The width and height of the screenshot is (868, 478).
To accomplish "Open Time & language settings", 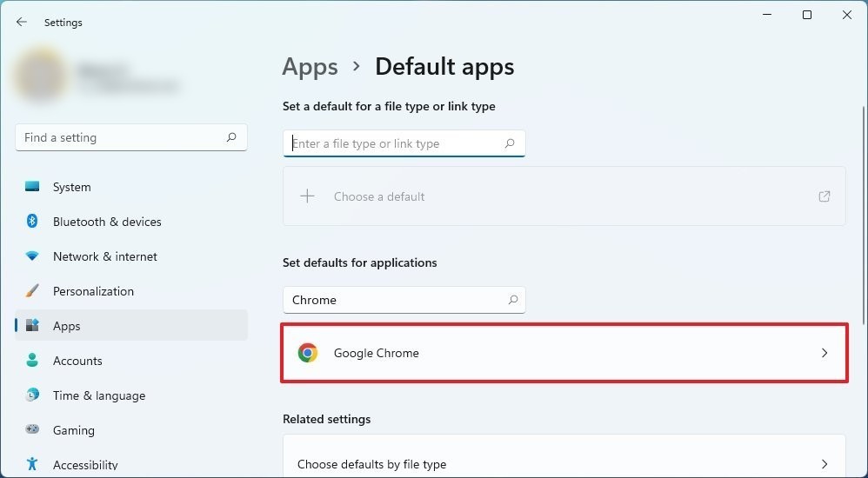I will pos(131,395).
